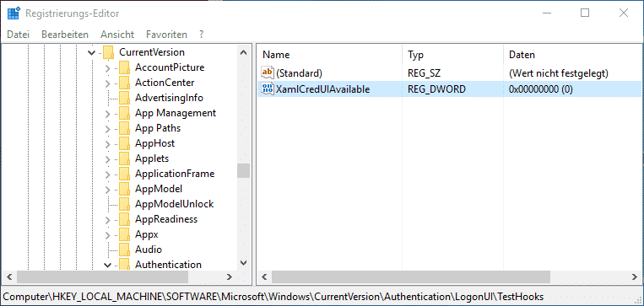
Task: Select the XamlCredUIAvailable value name
Action: (322, 89)
